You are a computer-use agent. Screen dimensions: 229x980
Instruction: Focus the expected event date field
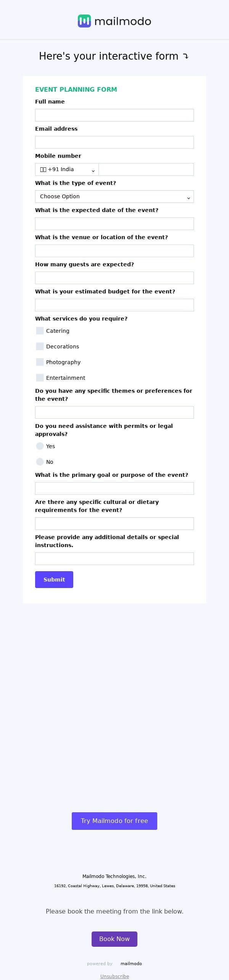[x=114, y=224]
